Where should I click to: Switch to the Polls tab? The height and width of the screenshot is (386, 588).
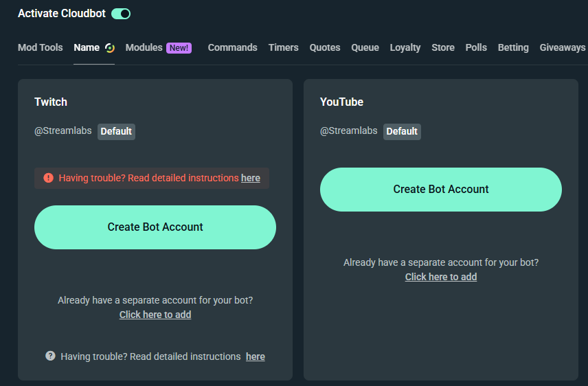(x=476, y=47)
